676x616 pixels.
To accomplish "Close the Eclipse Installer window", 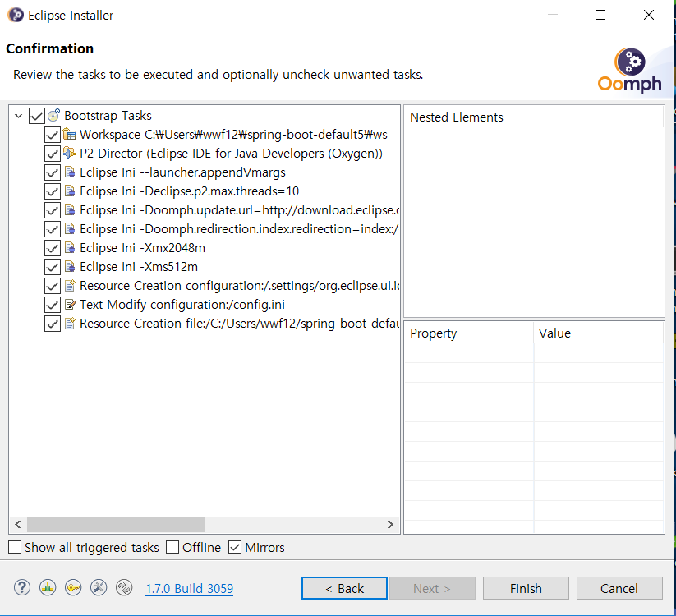I will 648,15.
